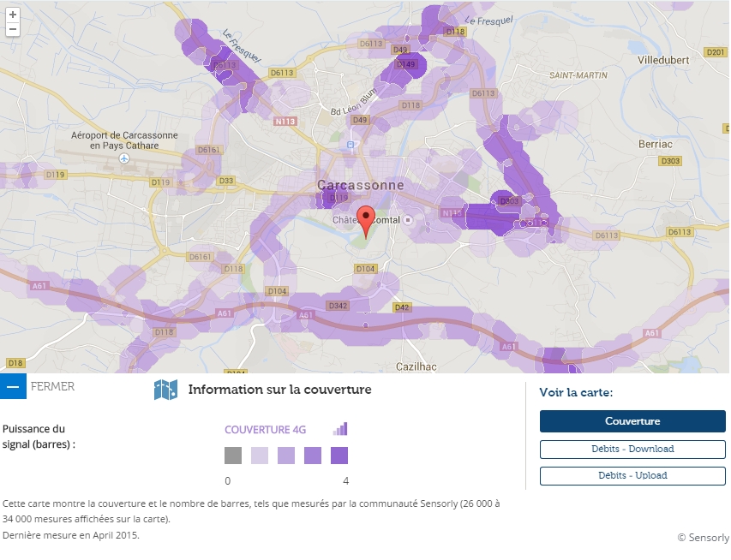This screenshot has width=731, height=560.
Task: Click the D303 road shield near Berriac
Action: pyautogui.click(x=670, y=161)
